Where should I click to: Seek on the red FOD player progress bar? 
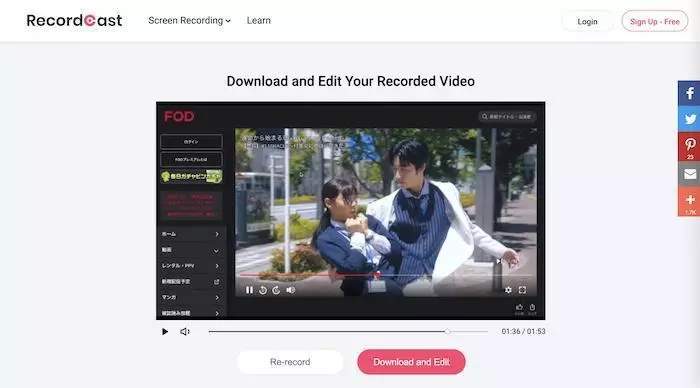(386, 275)
